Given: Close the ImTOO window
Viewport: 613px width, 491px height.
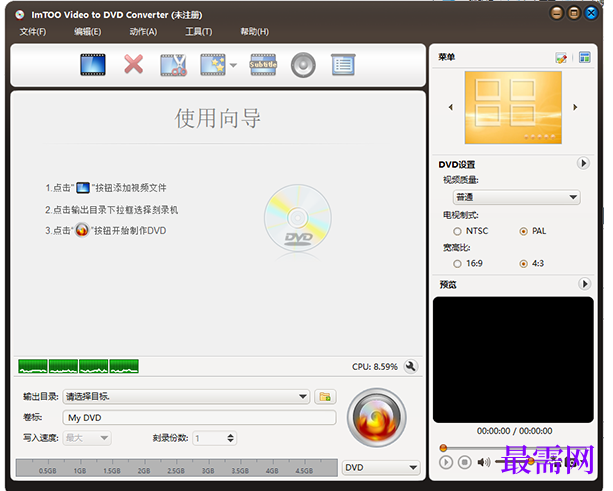Looking at the screenshot, I should point(591,13).
